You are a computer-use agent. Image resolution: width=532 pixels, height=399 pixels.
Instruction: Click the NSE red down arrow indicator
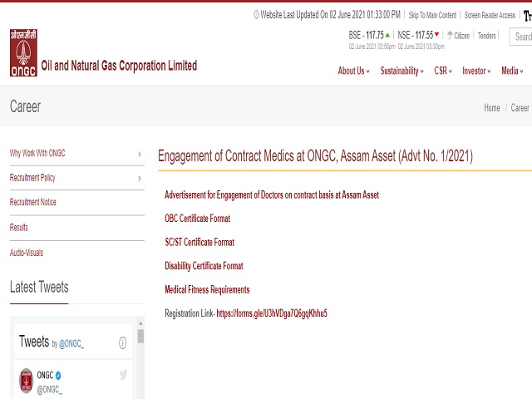436,34
